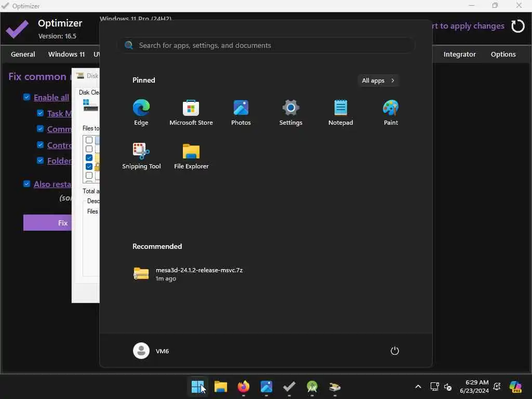The image size is (532, 399).
Task: Switch to Firefox in the taskbar
Action: 244,387
